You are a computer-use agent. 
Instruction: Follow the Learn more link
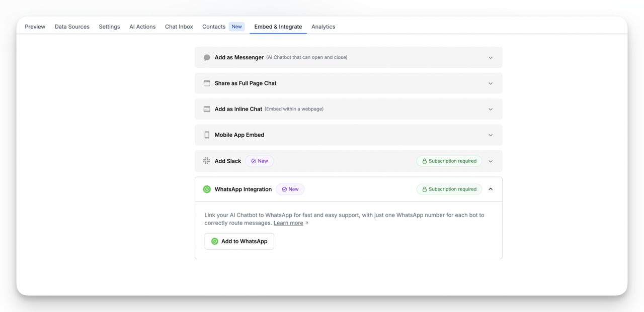[x=288, y=223]
